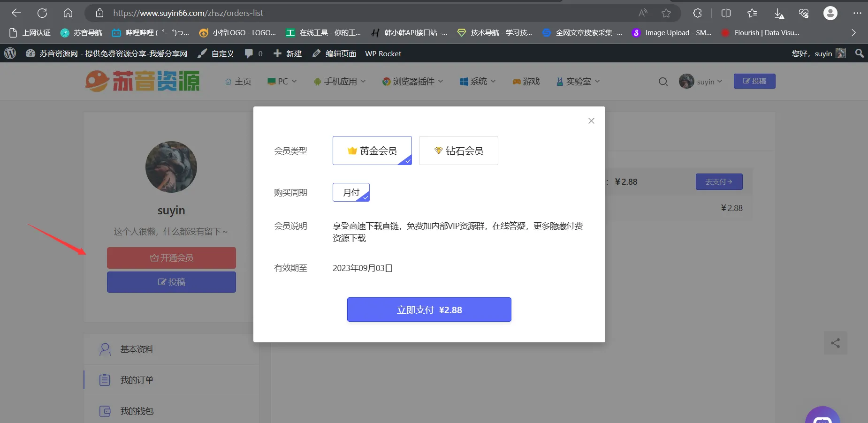Choose the 月付 billing period
The image size is (868, 423).
pos(351,192)
